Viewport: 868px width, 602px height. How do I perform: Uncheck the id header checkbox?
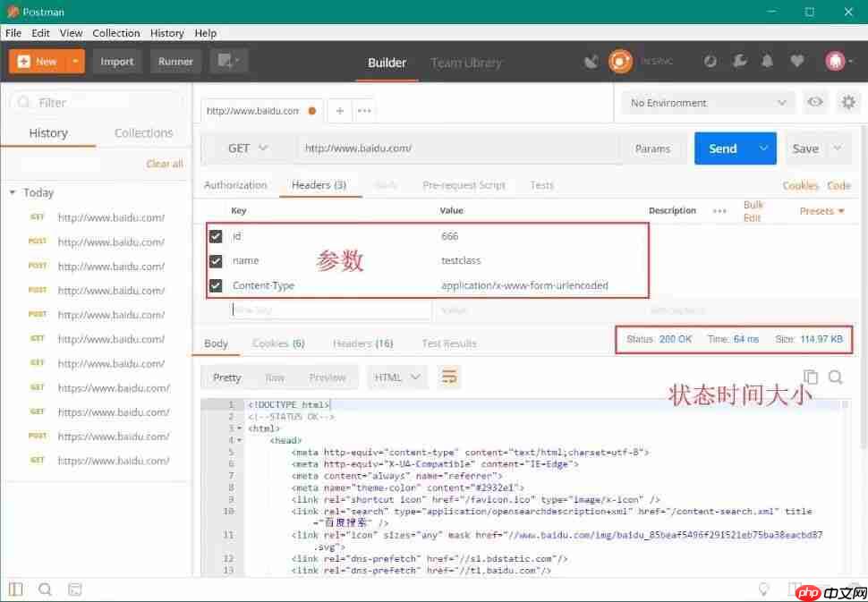(x=216, y=236)
